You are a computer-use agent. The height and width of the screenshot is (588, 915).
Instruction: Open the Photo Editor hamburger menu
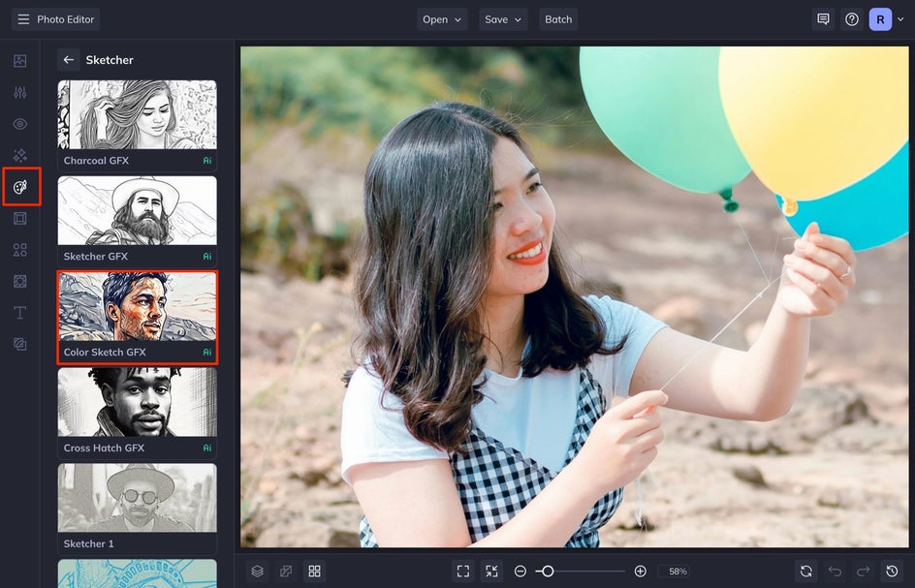point(23,19)
